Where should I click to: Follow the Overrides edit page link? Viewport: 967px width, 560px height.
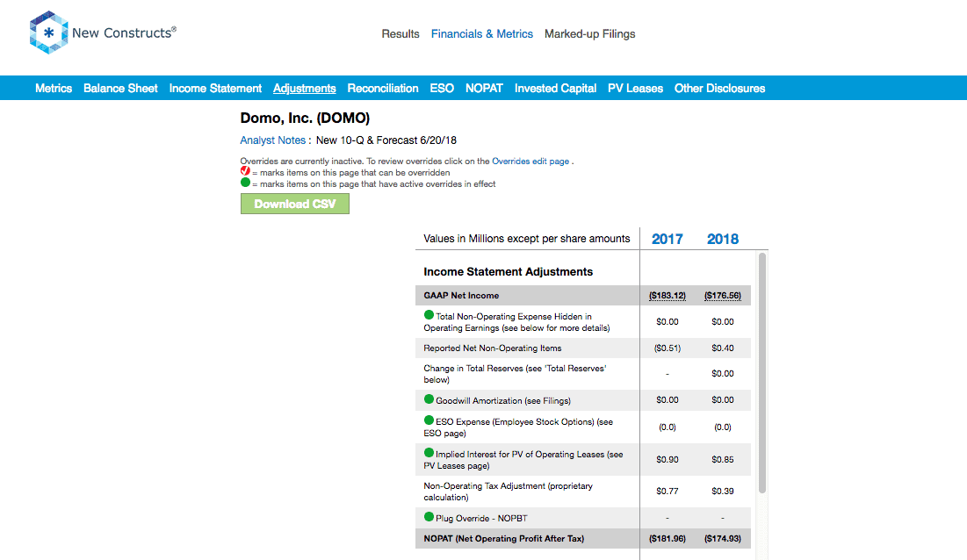[530, 161]
